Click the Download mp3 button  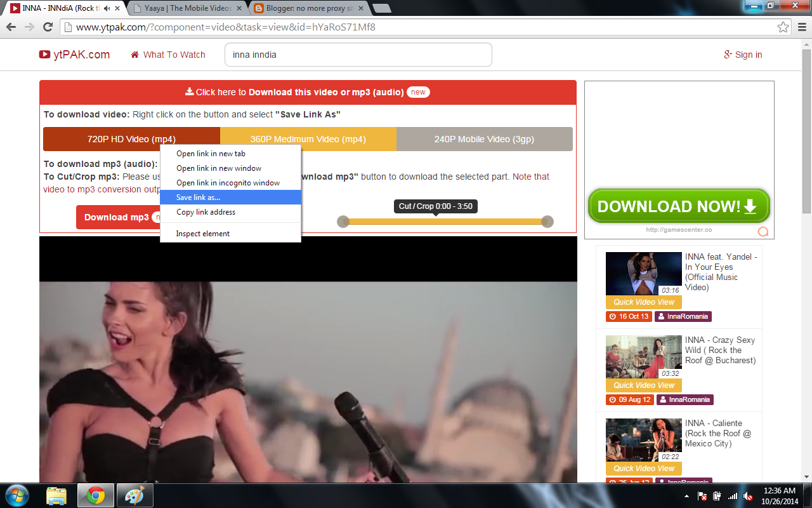coord(118,217)
